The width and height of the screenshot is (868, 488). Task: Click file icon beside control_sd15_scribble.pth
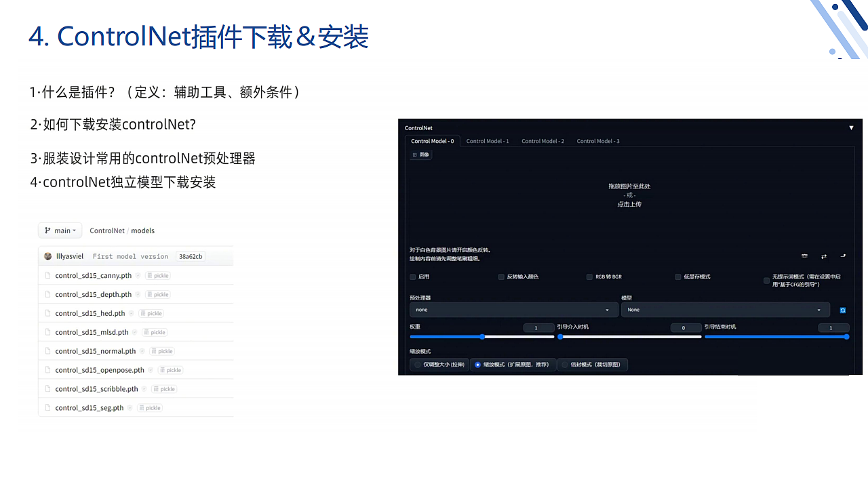[47, 389]
